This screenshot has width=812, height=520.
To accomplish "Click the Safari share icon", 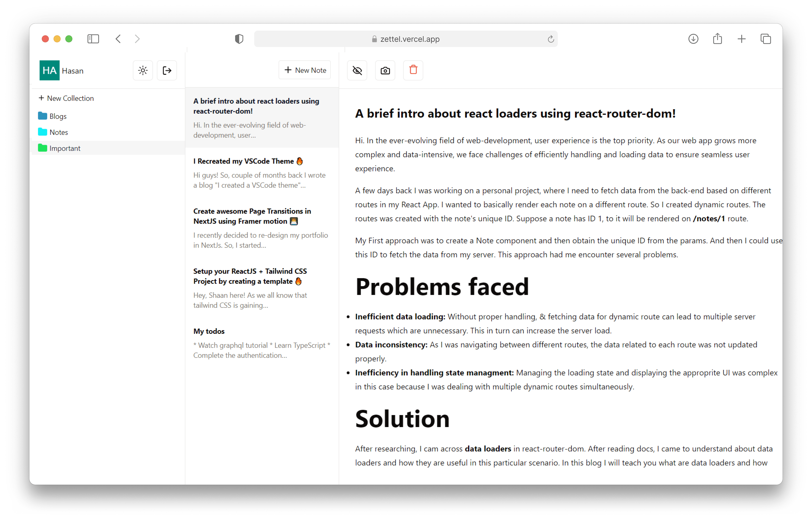I will click(x=717, y=39).
